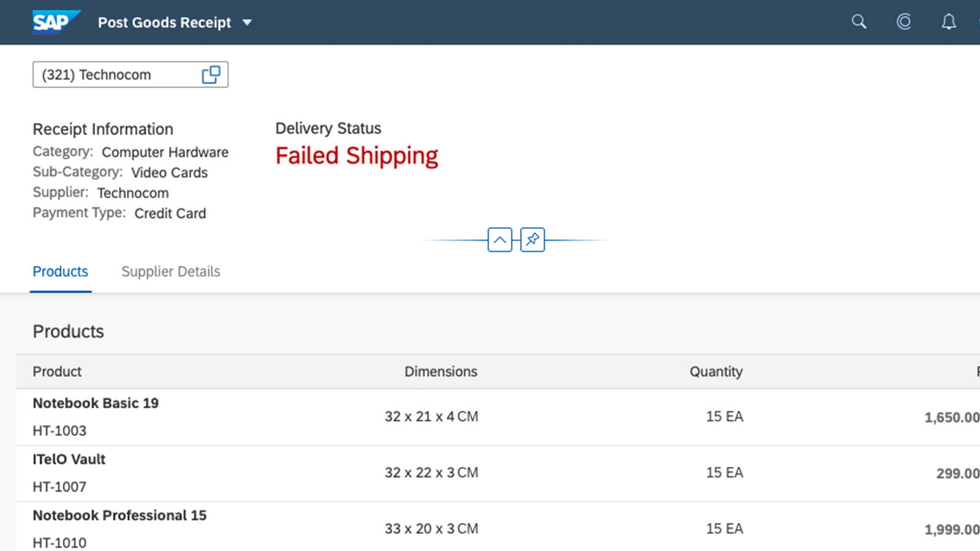
Task: Click the price 1,650.00
Action: point(952,418)
